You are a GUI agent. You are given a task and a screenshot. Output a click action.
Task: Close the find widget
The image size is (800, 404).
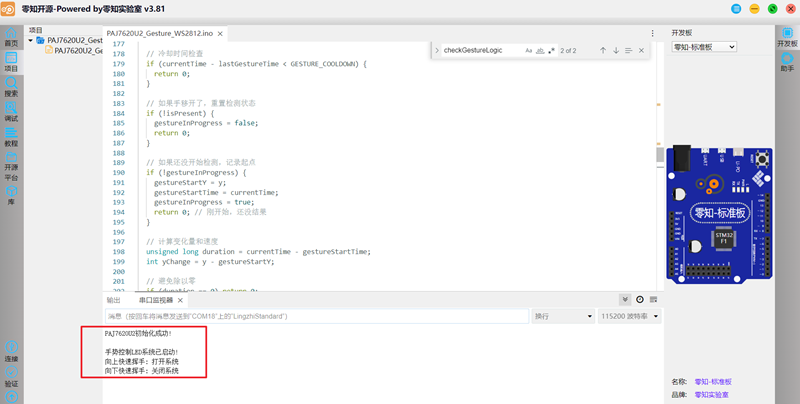click(x=641, y=50)
